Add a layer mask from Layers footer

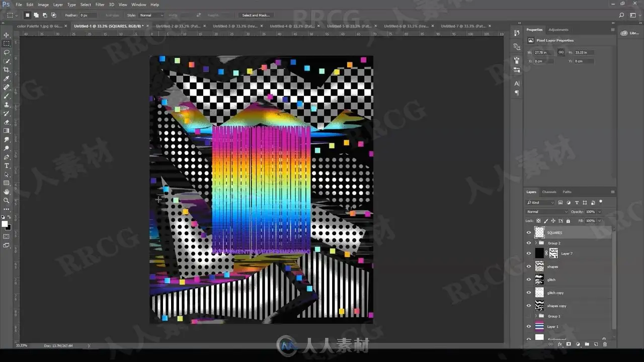pyautogui.click(x=569, y=344)
